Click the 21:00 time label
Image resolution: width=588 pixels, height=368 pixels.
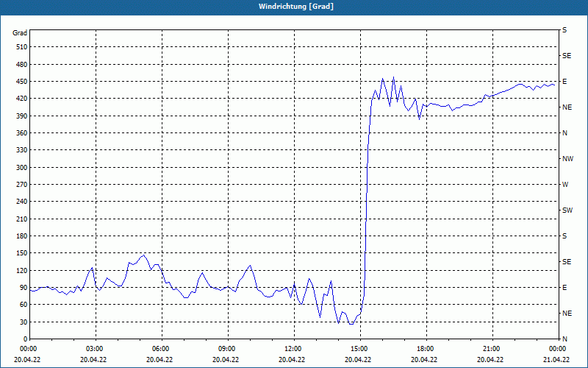click(x=492, y=349)
